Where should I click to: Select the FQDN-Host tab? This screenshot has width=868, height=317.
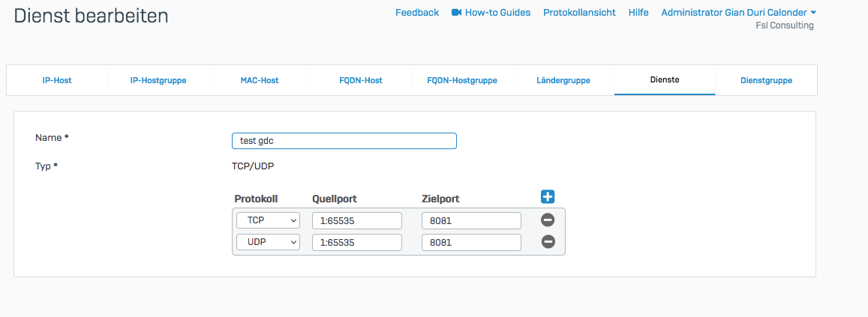tap(361, 80)
